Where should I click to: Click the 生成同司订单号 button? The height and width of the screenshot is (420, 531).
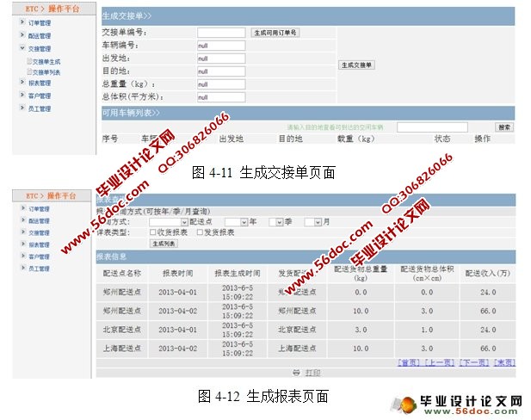click(x=275, y=32)
